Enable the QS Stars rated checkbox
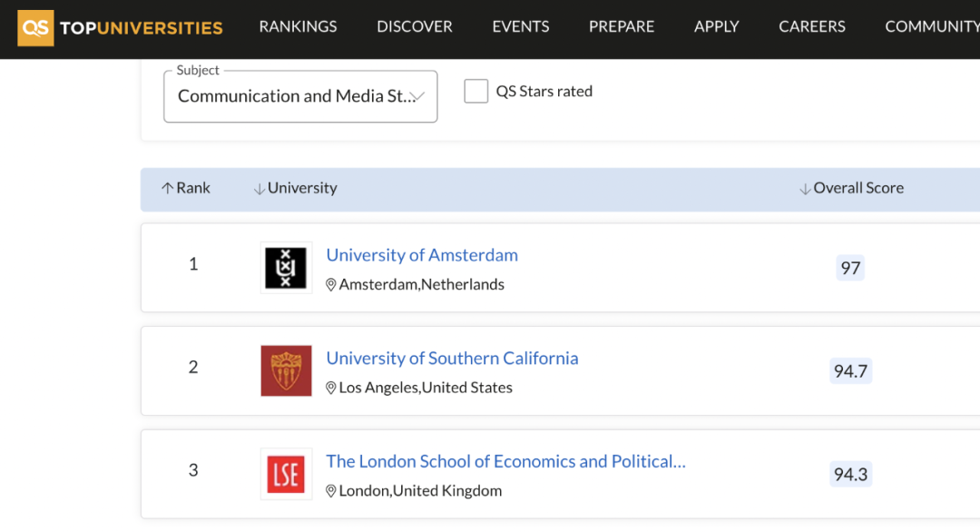The width and height of the screenshot is (980, 532). (x=476, y=92)
